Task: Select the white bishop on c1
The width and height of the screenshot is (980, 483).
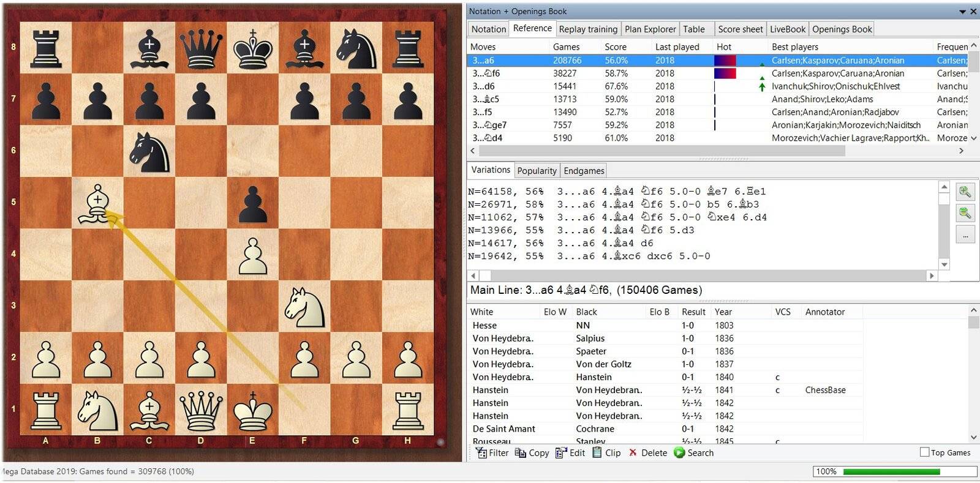Action: click(x=149, y=410)
